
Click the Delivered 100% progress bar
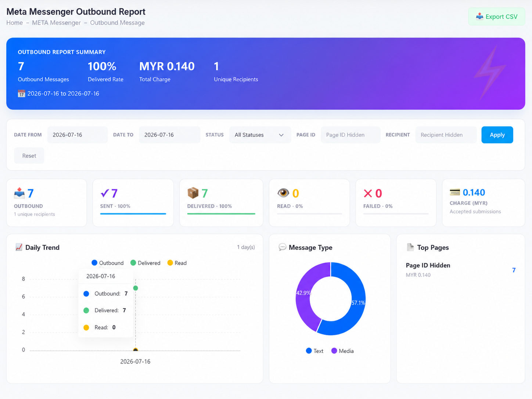click(221, 214)
